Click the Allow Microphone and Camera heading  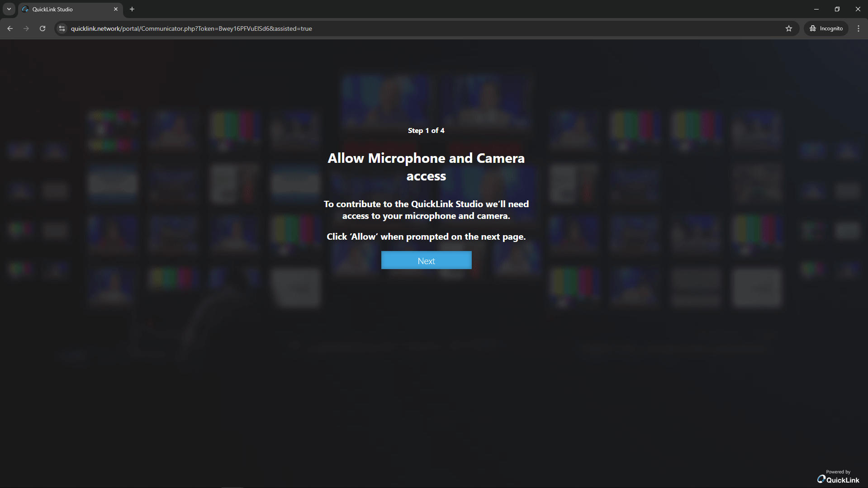click(426, 167)
